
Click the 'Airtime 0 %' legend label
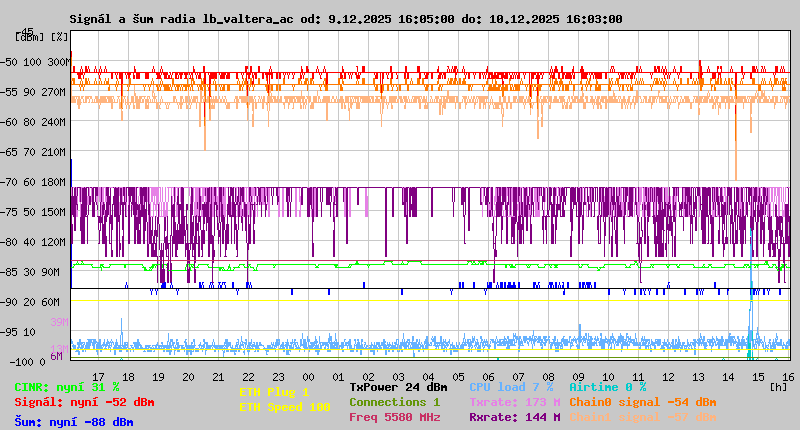[608, 387]
